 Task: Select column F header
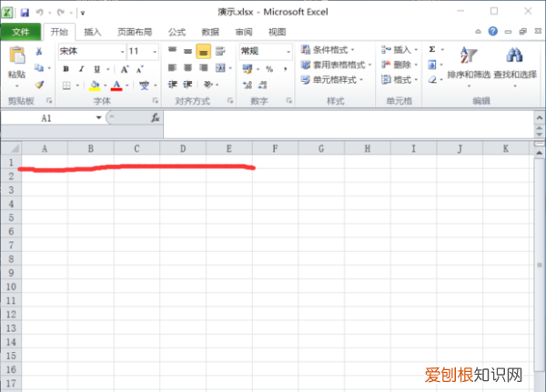[x=275, y=148]
